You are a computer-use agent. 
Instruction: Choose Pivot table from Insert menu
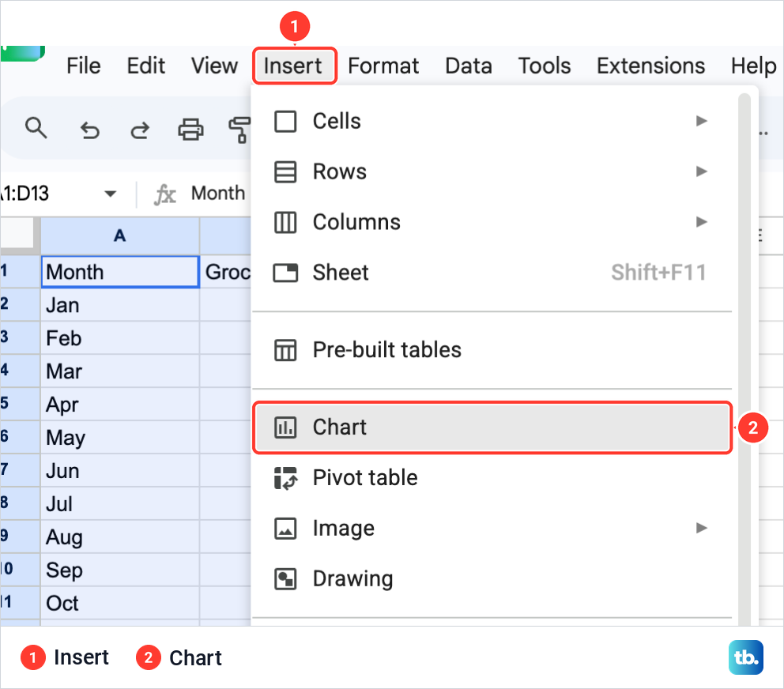coord(492,478)
